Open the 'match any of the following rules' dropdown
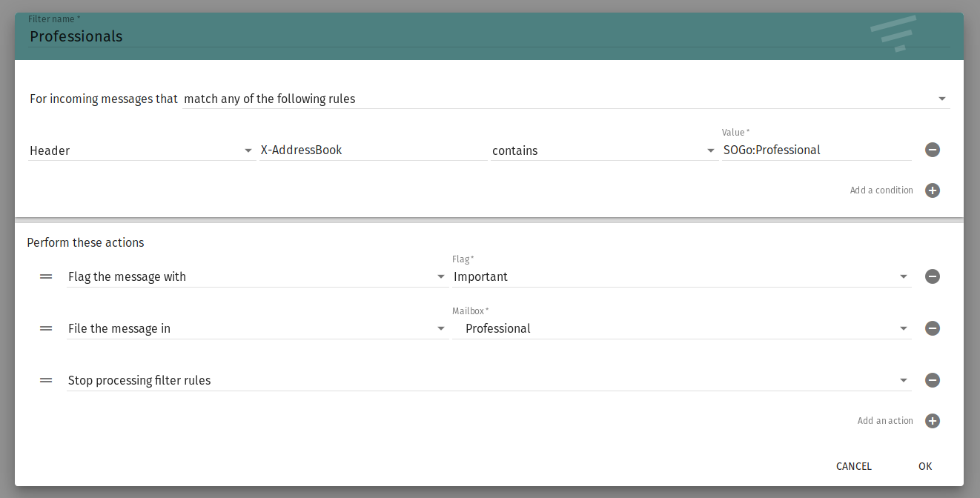 tap(566, 99)
